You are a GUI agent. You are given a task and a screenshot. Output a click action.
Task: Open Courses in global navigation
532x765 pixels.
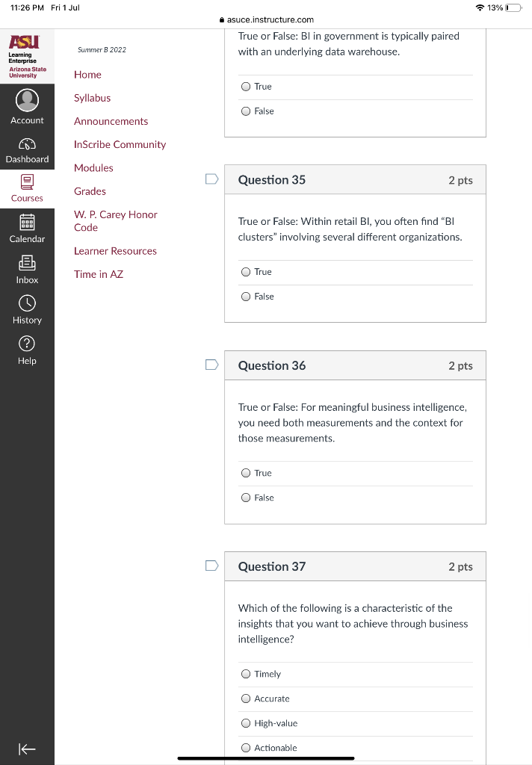(x=27, y=189)
